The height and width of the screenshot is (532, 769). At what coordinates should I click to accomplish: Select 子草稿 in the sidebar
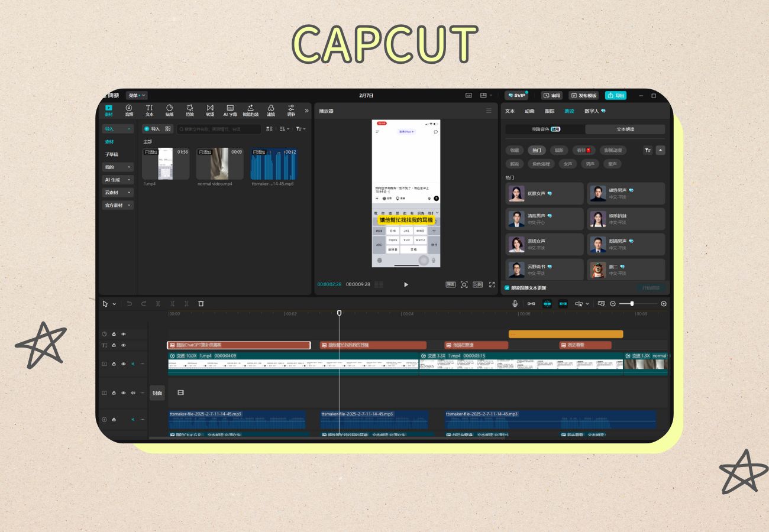[112, 154]
